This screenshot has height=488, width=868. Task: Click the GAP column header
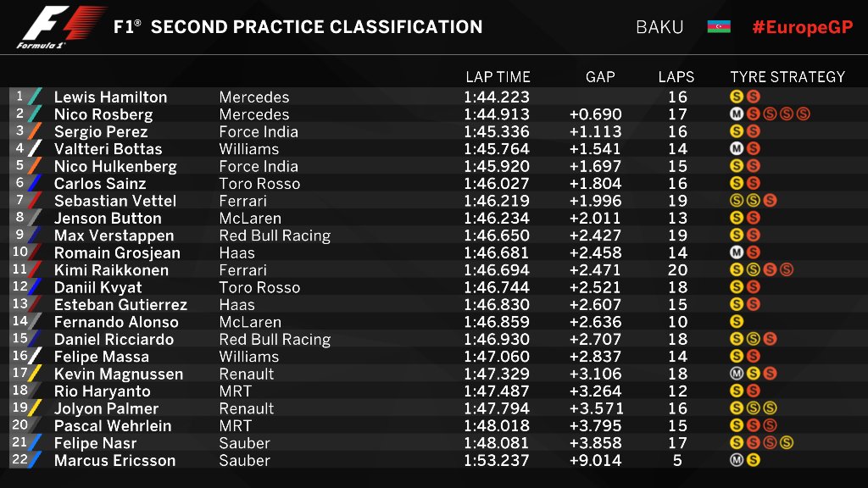[x=600, y=76]
